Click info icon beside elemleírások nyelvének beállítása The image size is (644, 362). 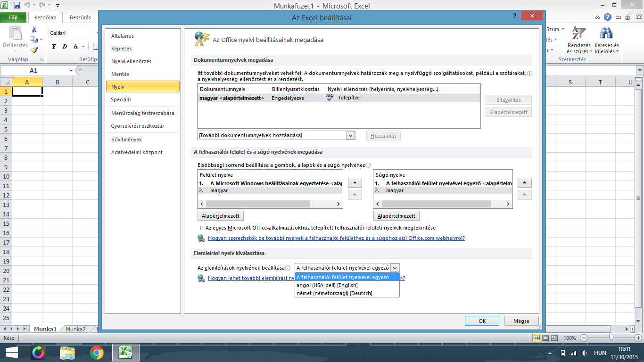(288, 268)
